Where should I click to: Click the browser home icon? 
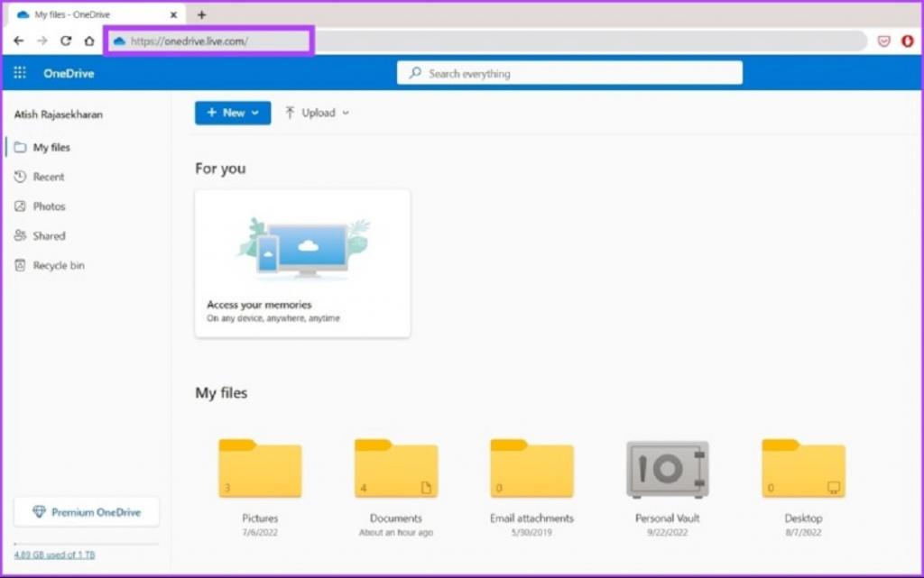pyautogui.click(x=89, y=41)
